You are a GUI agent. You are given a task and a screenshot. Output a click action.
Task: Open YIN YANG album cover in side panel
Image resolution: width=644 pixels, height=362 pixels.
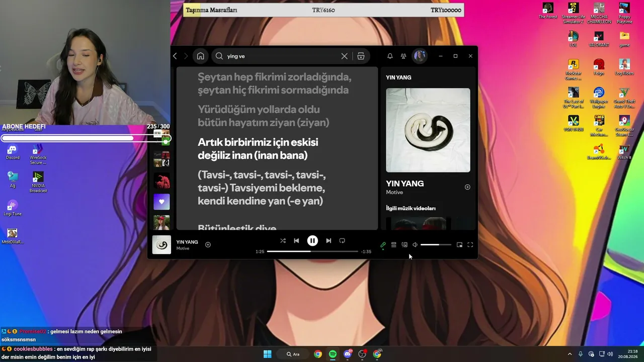pos(428,130)
